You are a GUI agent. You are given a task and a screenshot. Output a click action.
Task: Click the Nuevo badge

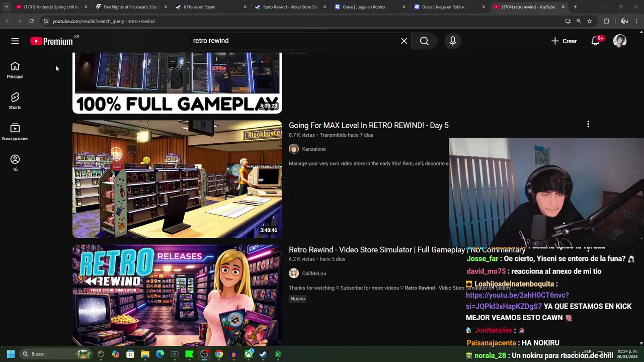(298, 299)
